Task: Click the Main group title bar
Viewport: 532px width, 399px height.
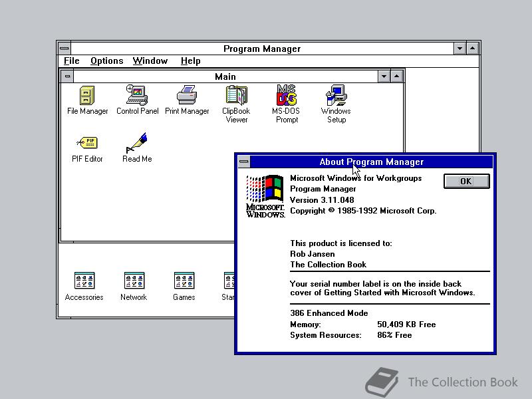Action: 225,76
